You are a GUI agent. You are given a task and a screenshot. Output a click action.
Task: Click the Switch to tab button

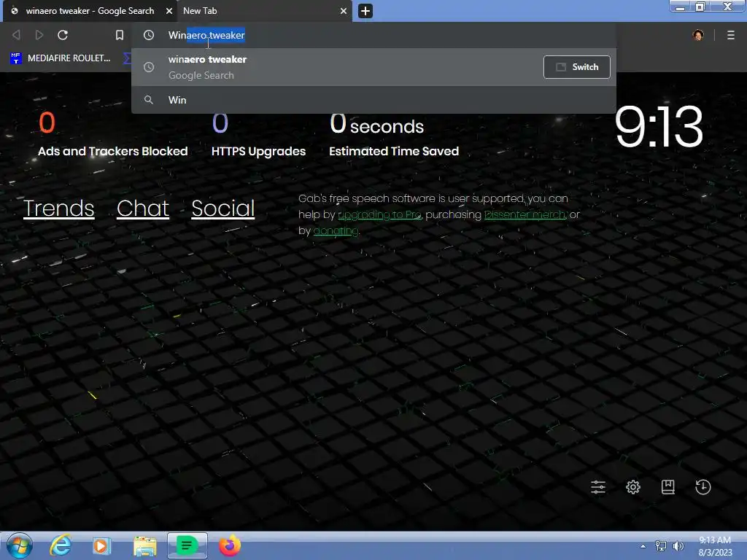[x=576, y=66]
